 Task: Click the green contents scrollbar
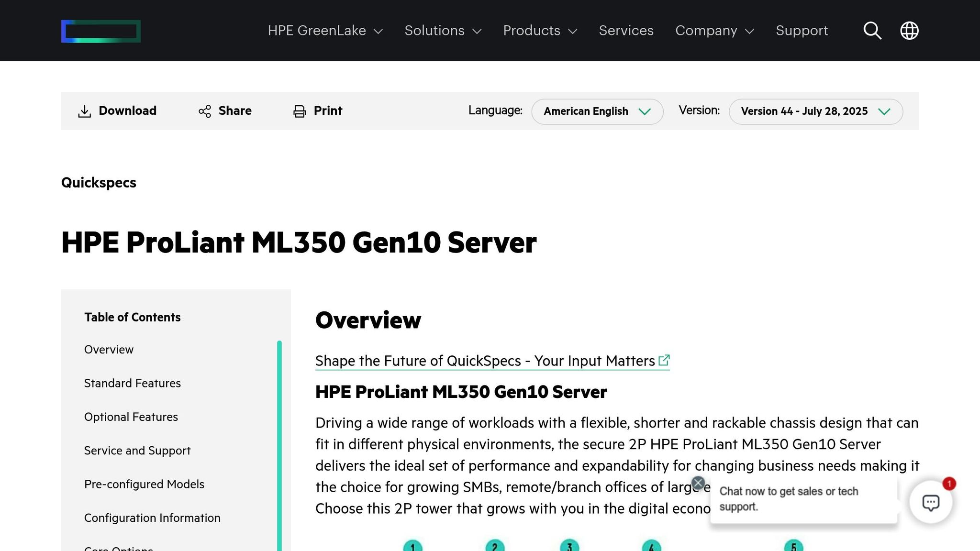[x=279, y=445]
